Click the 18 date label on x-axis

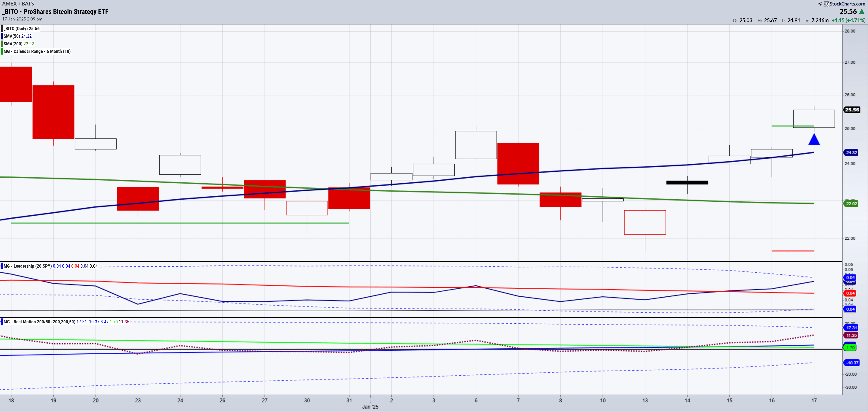point(11,400)
